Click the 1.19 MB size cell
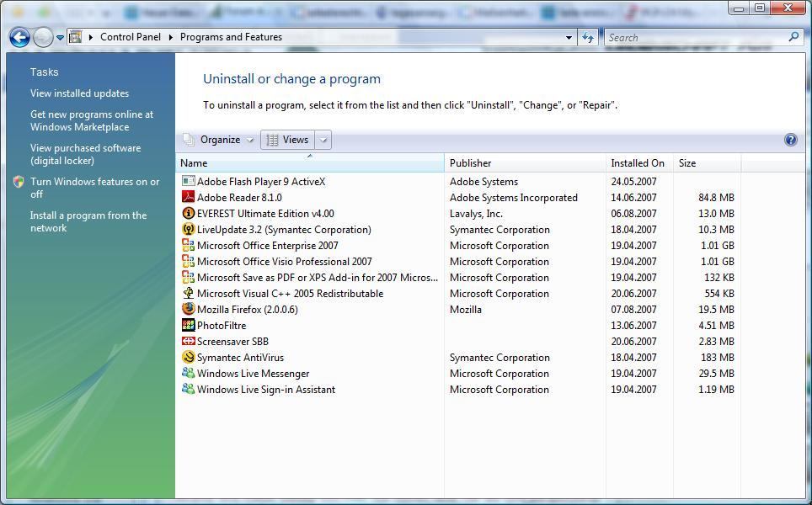 [x=716, y=390]
